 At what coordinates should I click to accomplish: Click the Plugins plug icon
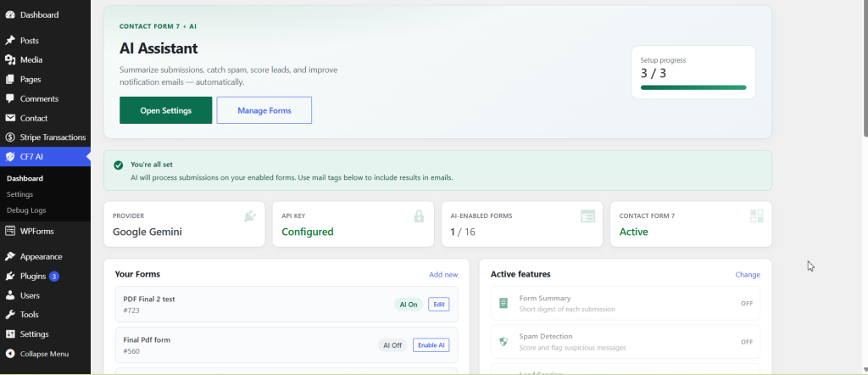click(10, 276)
